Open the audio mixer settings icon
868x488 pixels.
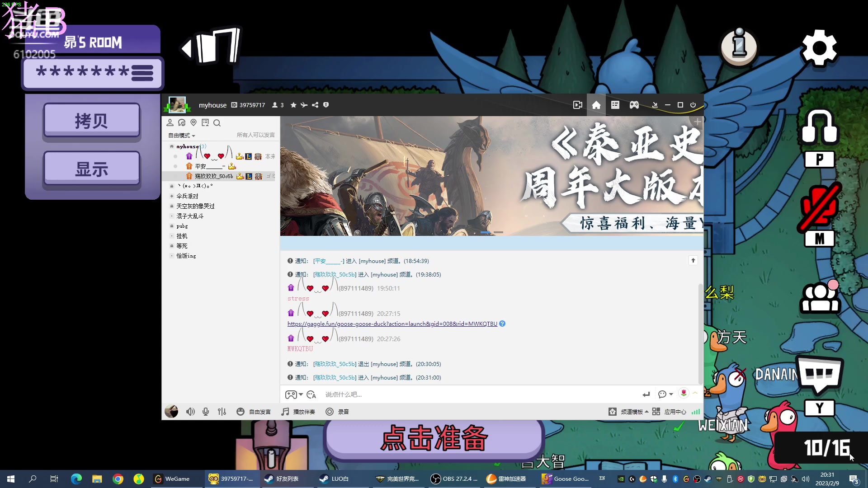point(222,412)
